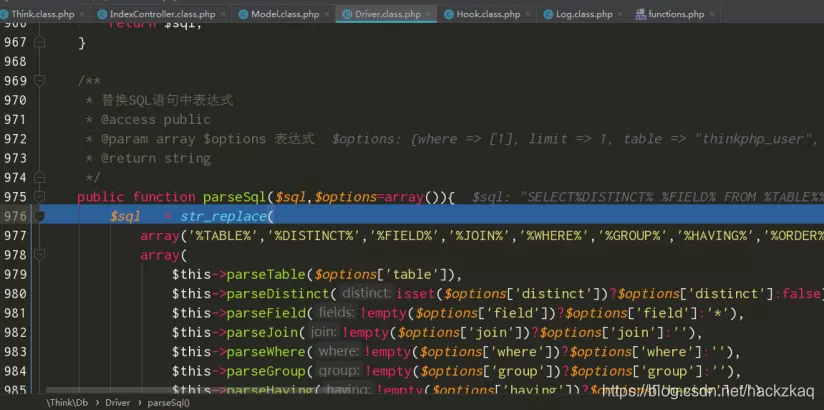The height and width of the screenshot is (410, 824).
Task: Click the Driver breadcrumb item
Action: [x=118, y=403]
